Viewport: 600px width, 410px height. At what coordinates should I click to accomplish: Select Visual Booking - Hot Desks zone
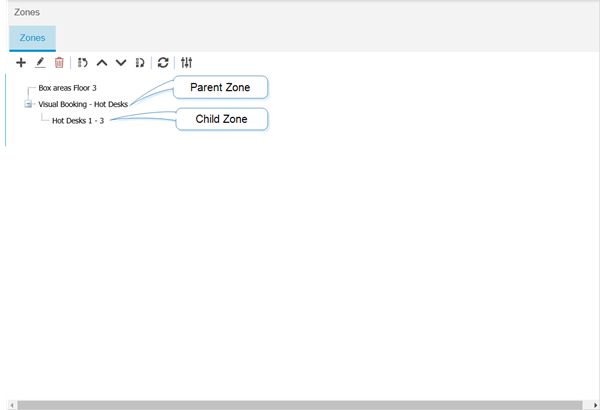coord(83,104)
